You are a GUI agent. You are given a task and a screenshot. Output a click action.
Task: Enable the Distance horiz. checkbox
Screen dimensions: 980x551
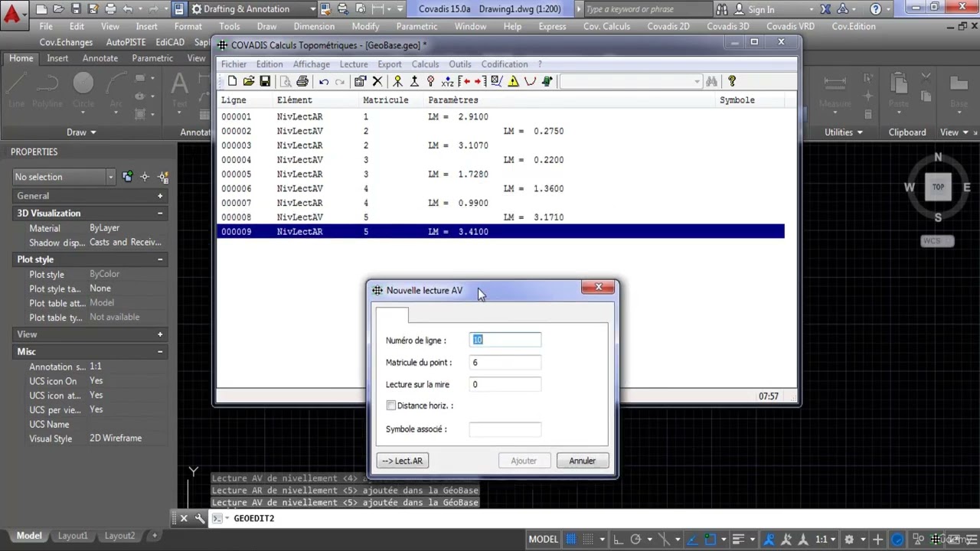tap(391, 406)
